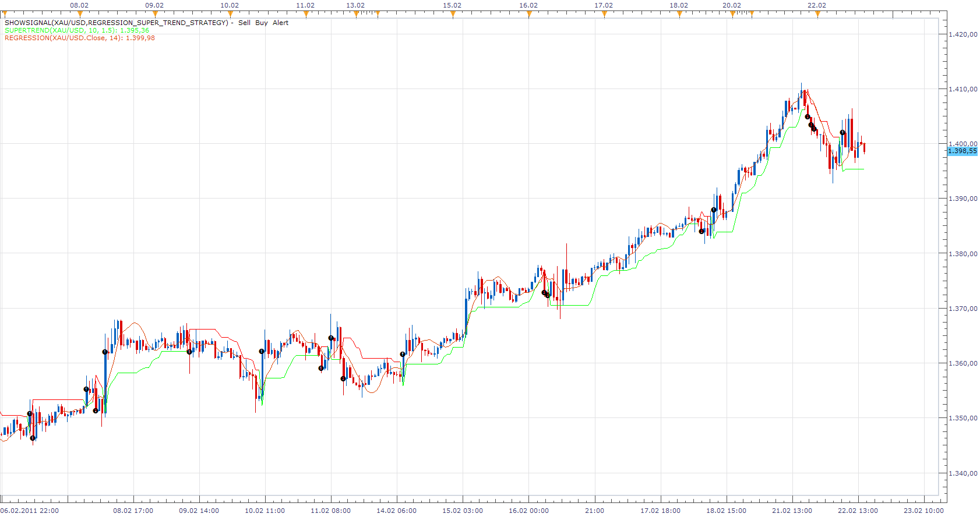Click the 23.02 10:00 time axis label
Image resolution: width=980 pixels, height=517 pixels.
coord(924,511)
